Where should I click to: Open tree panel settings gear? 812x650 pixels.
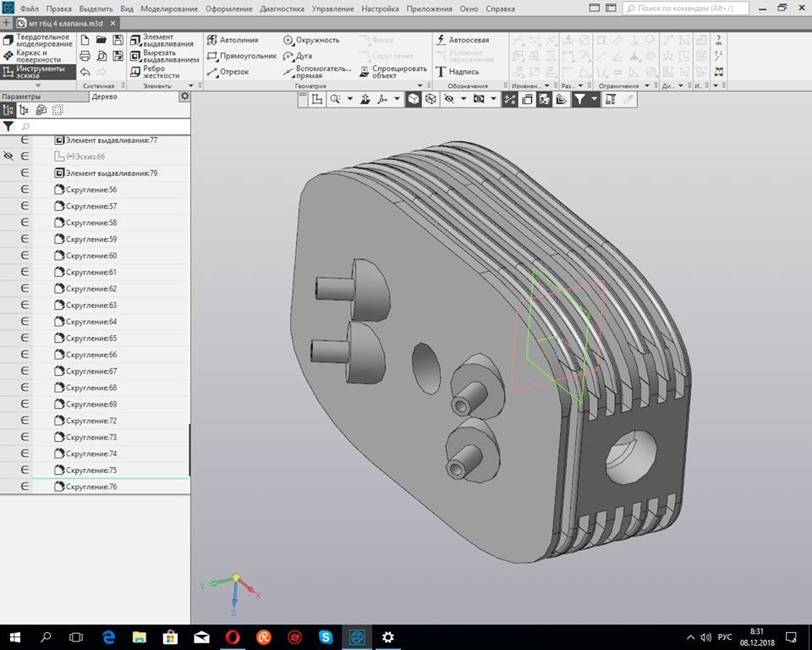[x=184, y=96]
